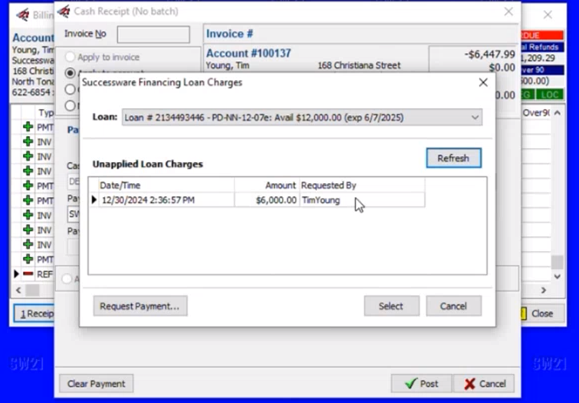
Task: Click the Post button in Cash Receipt
Action: pyautogui.click(x=421, y=384)
